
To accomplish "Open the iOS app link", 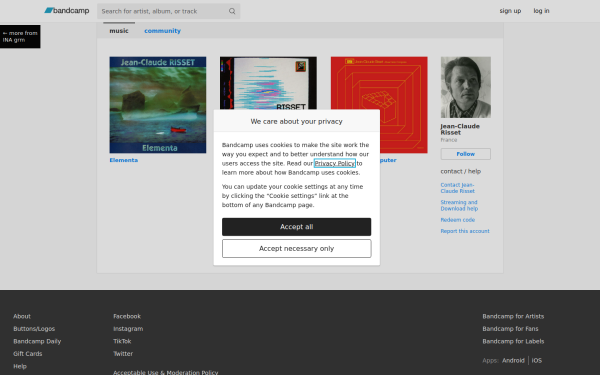I will 536,360.
